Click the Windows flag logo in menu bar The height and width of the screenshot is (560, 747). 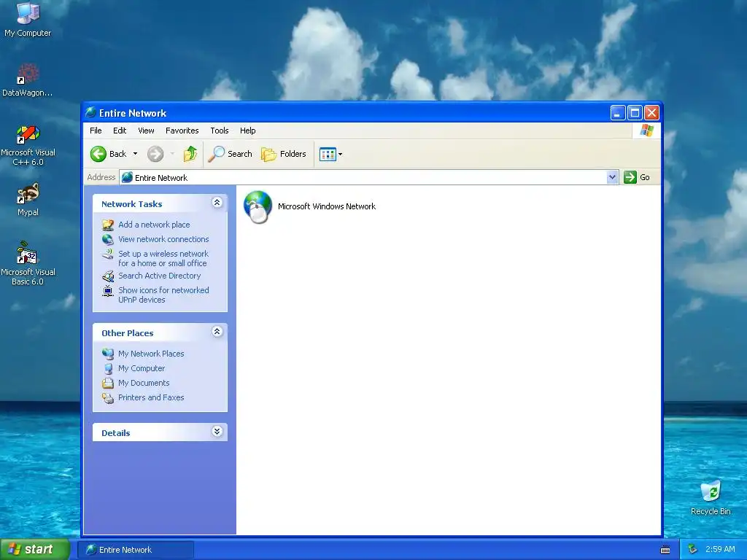[647, 130]
